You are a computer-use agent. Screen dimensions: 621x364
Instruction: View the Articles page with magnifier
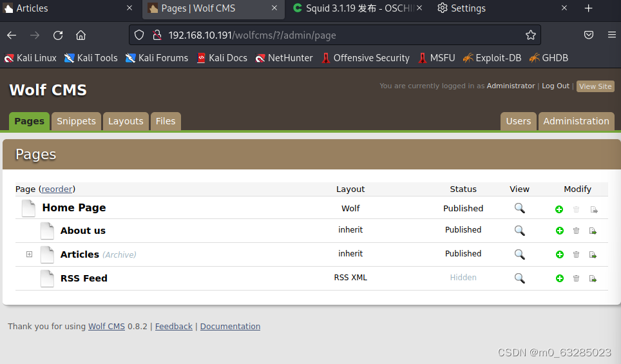pos(520,254)
